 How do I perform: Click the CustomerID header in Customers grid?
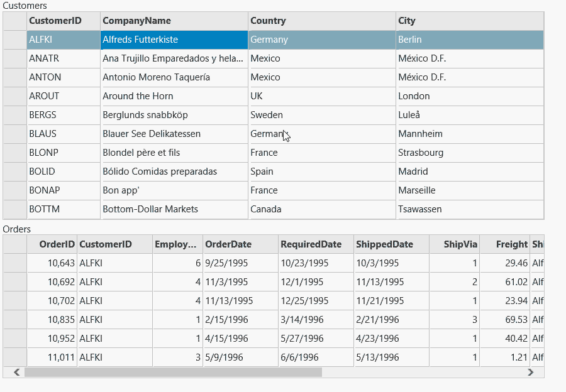pyautogui.click(x=63, y=21)
